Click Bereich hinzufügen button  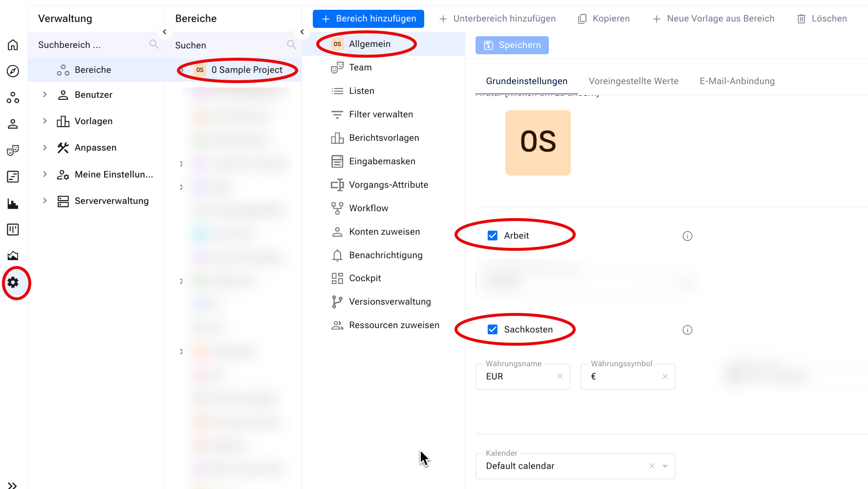coord(369,19)
